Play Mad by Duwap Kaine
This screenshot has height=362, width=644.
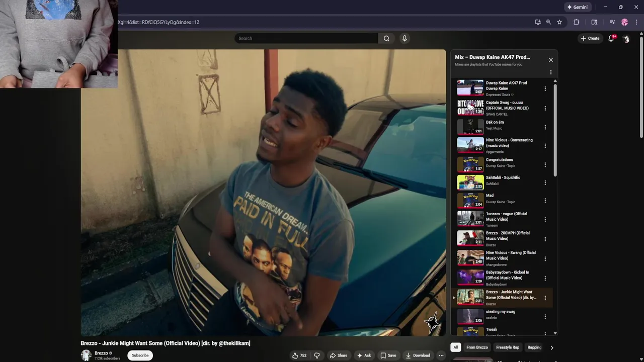click(470, 200)
